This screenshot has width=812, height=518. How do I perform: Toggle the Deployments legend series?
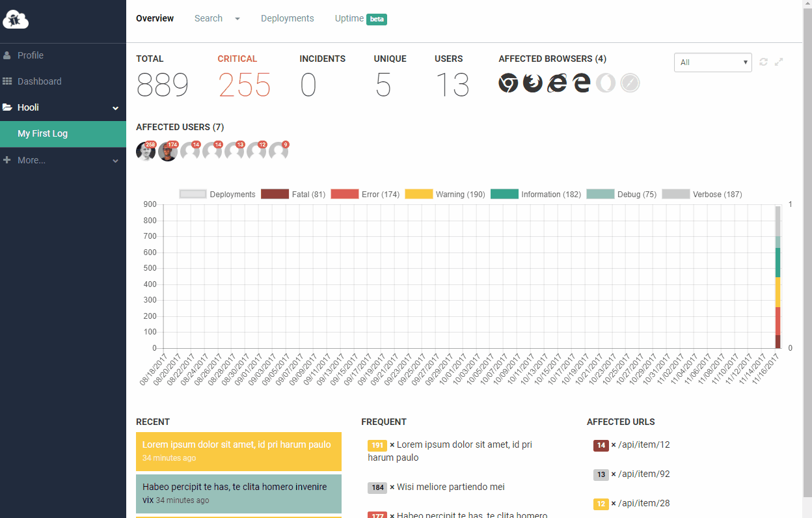[217, 194]
